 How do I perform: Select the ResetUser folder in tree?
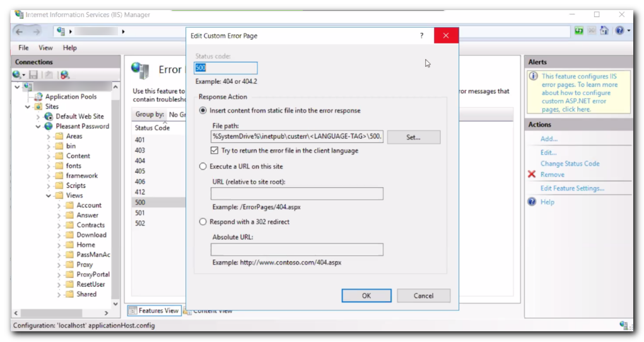[x=91, y=284]
